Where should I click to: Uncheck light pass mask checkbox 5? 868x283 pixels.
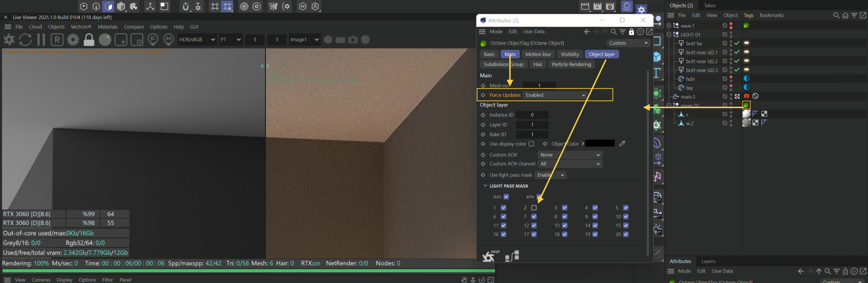pyautogui.click(x=626, y=208)
